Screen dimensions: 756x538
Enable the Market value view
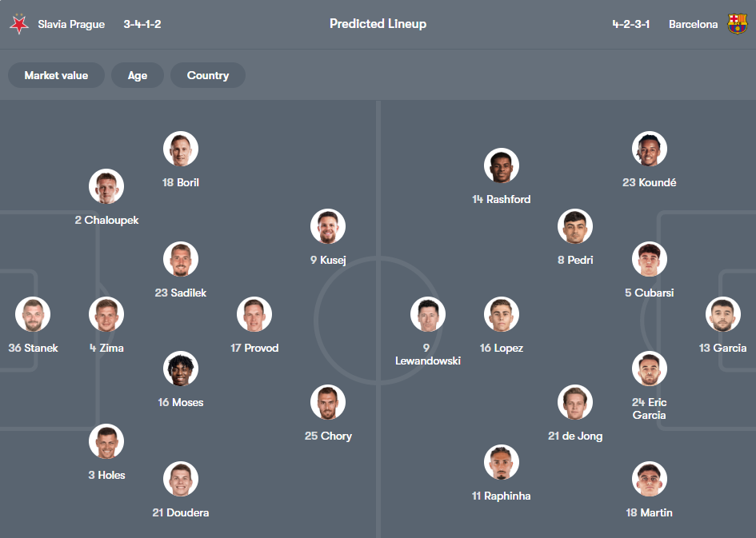coord(55,75)
